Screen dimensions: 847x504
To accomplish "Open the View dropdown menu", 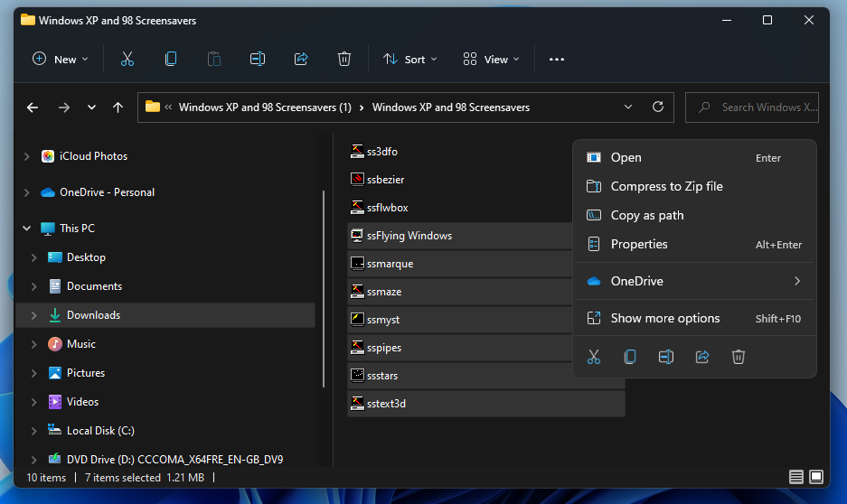I will (x=492, y=59).
